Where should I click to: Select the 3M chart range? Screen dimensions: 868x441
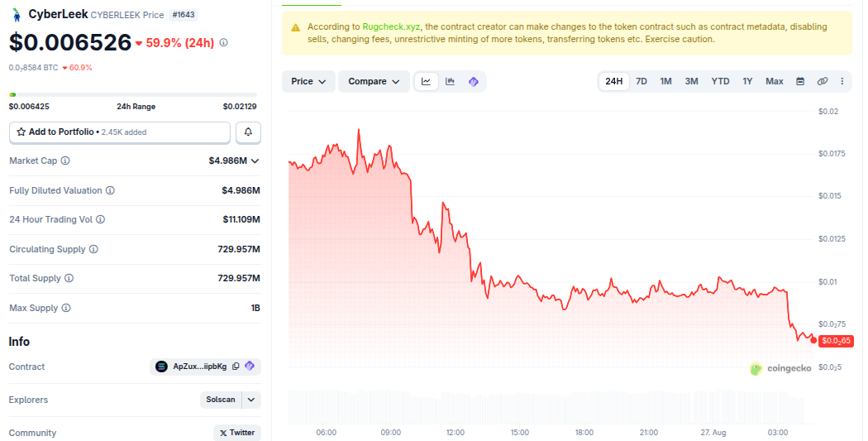click(x=691, y=81)
